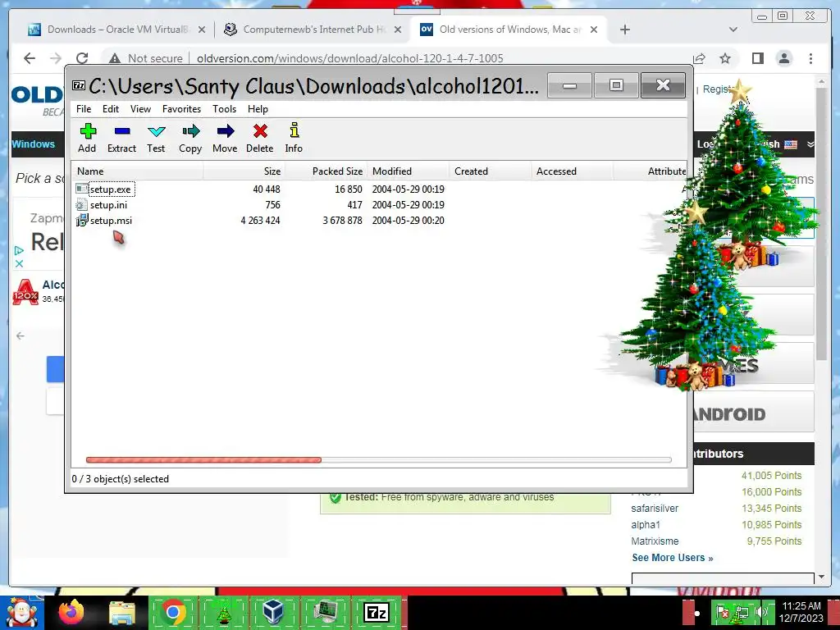
Task: Click the Chrome taskbar icon
Action: point(172,612)
